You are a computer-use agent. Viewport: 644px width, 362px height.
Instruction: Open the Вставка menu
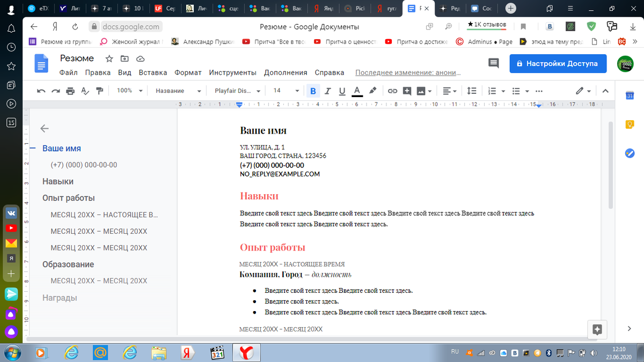pos(153,72)
